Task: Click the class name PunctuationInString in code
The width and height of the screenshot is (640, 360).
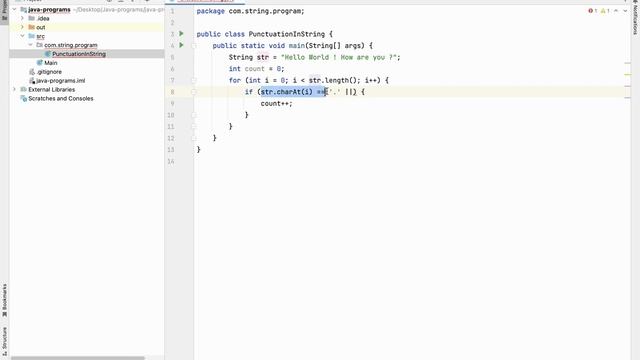Action: click(x=287, y=34)
